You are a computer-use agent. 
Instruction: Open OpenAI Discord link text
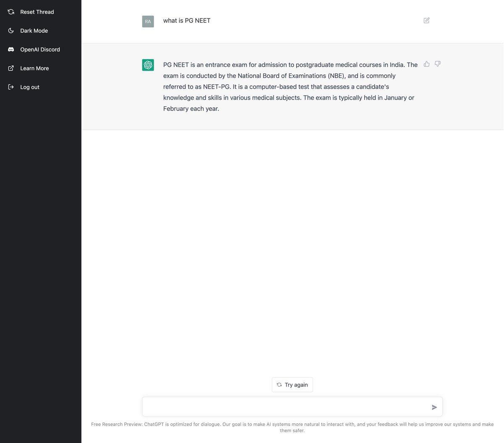40,50
